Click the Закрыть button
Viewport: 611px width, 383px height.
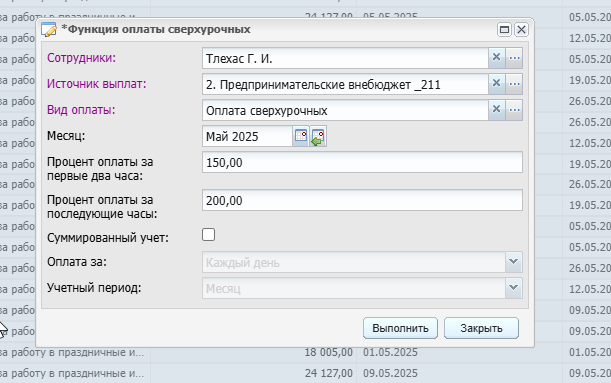[481, 328]
